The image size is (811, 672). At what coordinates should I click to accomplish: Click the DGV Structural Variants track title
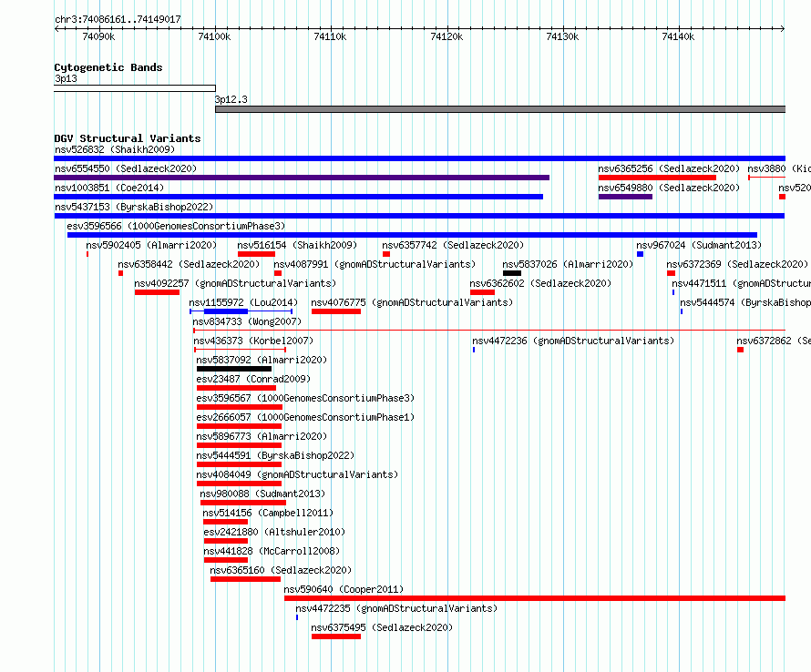point(128,138)
